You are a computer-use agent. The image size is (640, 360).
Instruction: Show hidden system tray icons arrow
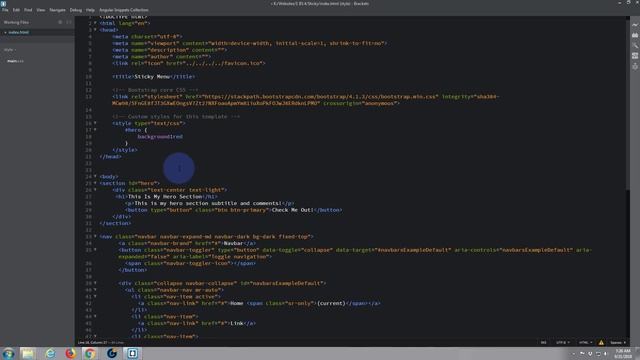tap(574, 353)
